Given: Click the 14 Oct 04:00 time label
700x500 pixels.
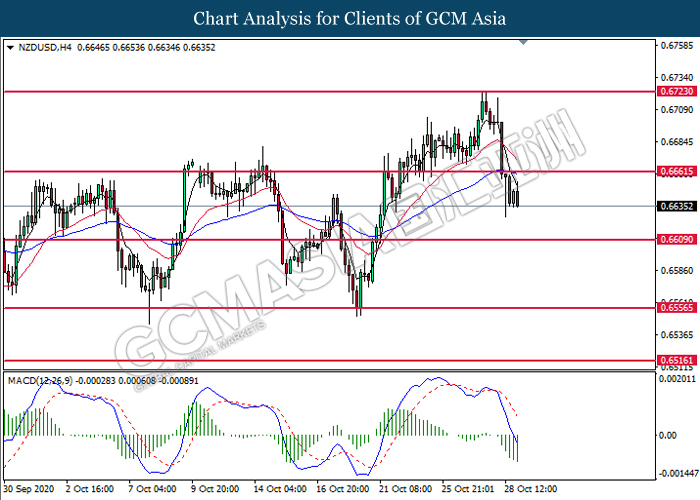Looking at the screenshot, I should pyautogui.click(x=280, y=489).
